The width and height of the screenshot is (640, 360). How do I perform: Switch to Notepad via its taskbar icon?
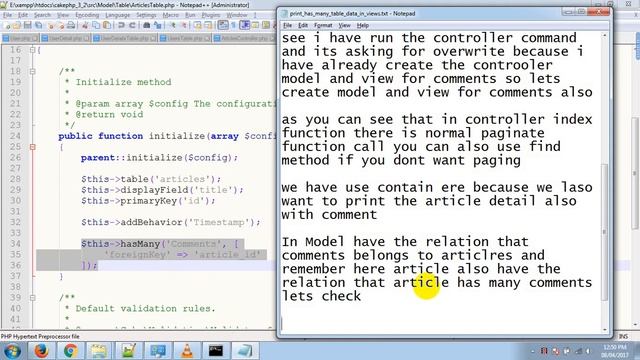pos(245,351)
